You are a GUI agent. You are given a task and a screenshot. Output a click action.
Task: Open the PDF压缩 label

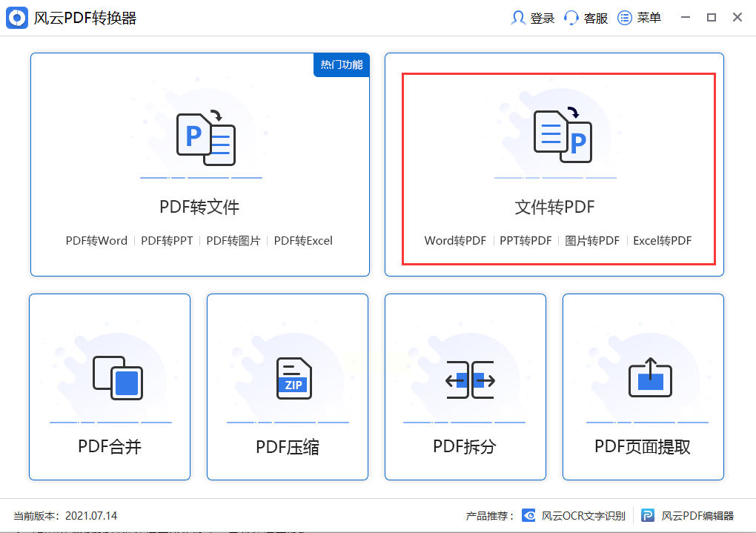coord(288,447)
